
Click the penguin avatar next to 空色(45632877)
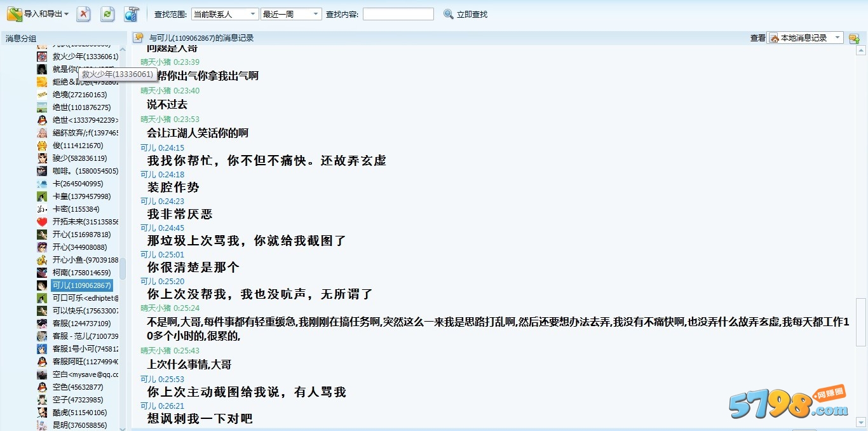[42, 387]
